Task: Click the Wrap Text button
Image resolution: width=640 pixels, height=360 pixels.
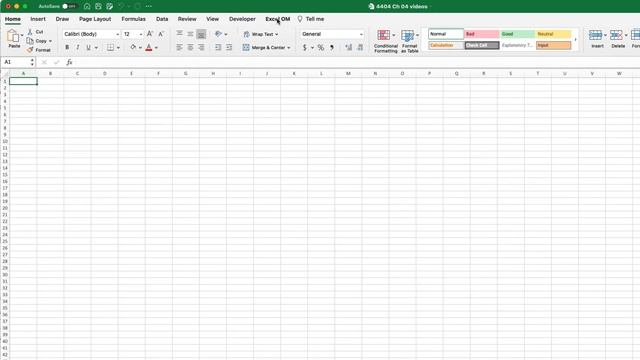Action: point(260,34)
